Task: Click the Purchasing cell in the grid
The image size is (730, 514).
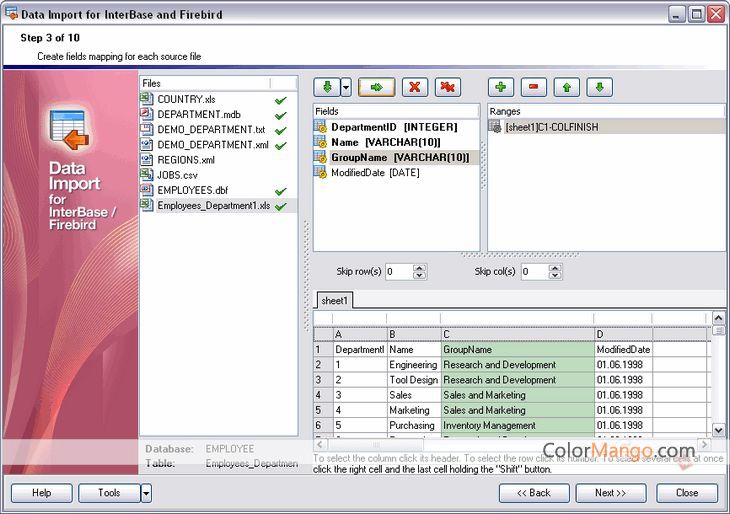Action: tap(414, 425)
